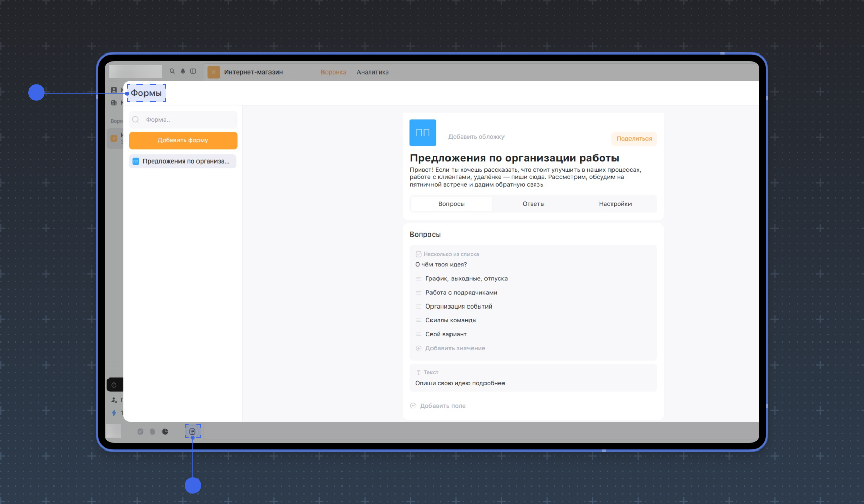The image size is (864, 504).
Task: Click the timer icon in left sidebar
Action: [x=114, y=385]
